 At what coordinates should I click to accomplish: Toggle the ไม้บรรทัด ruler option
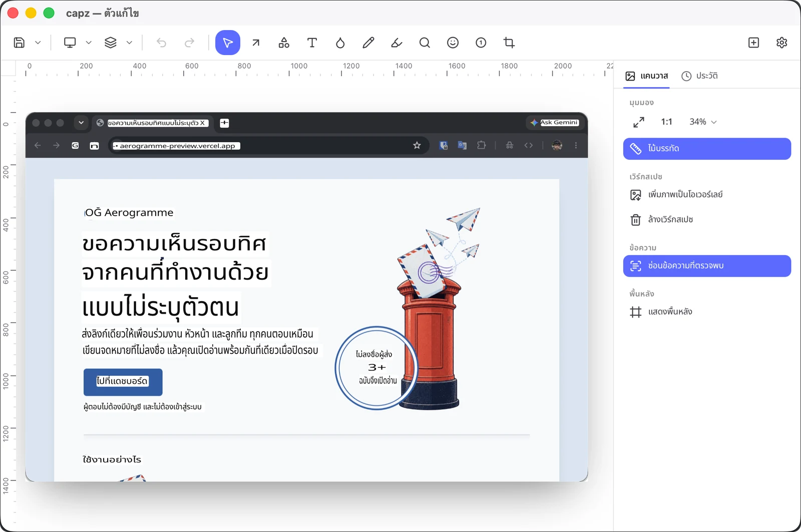point(707,149)
